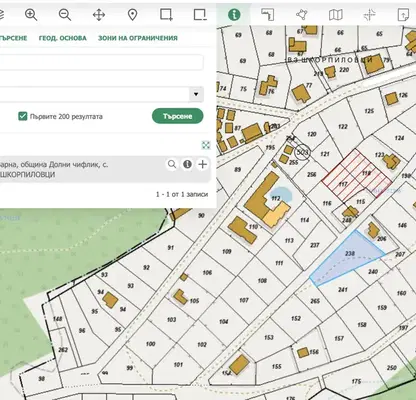Screen dimensions: 416x400
Task: Uncheck Първите 200 резултата checkbox
Action: coord(23,116)
